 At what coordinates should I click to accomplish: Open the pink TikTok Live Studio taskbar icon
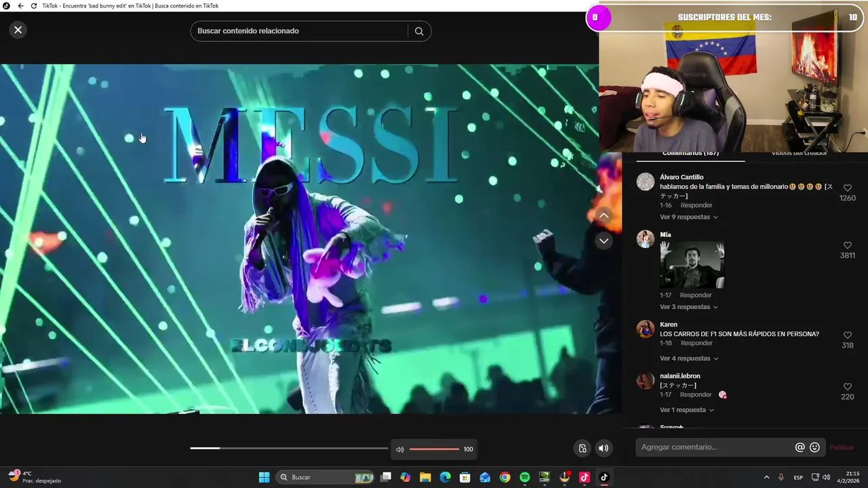585,477
